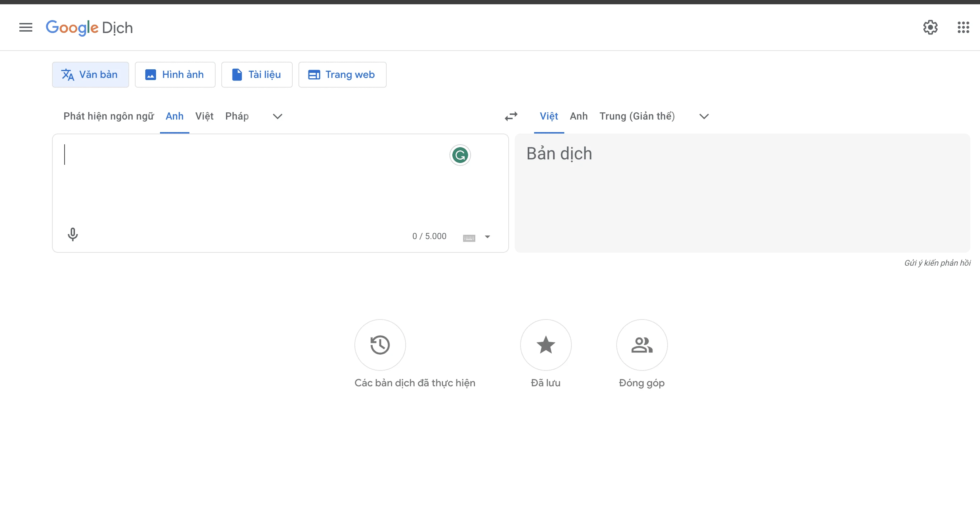Switch to the Hình ảnh tab
980x527 pixels.
click(175, 74)
